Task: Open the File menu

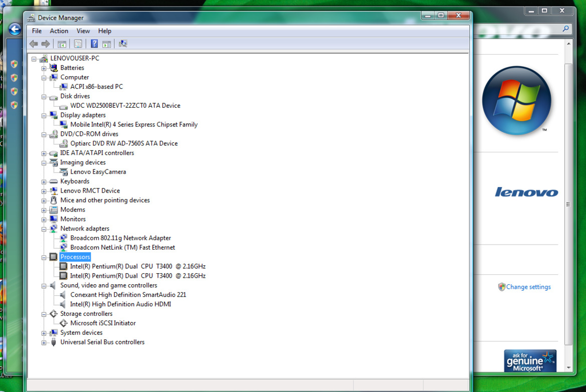Action: pos(37,31)
